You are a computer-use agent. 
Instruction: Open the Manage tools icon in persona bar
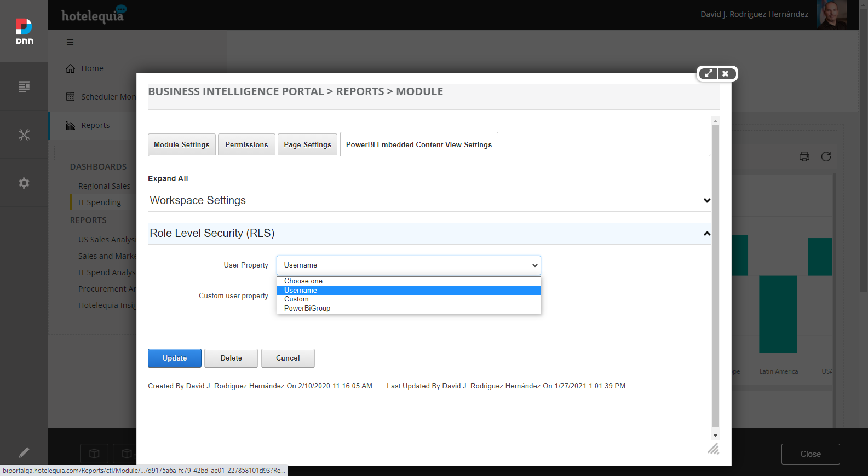click(x=24, y=135)
